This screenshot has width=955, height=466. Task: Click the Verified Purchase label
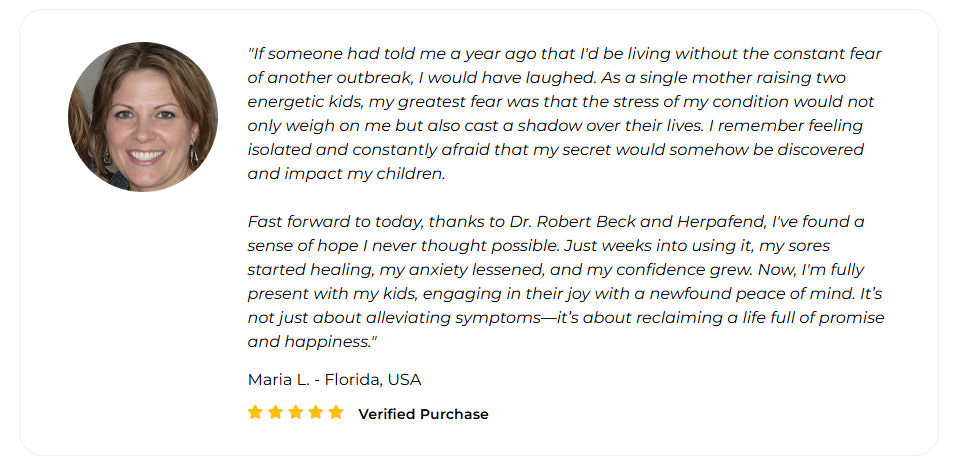[x=423, y=414]
